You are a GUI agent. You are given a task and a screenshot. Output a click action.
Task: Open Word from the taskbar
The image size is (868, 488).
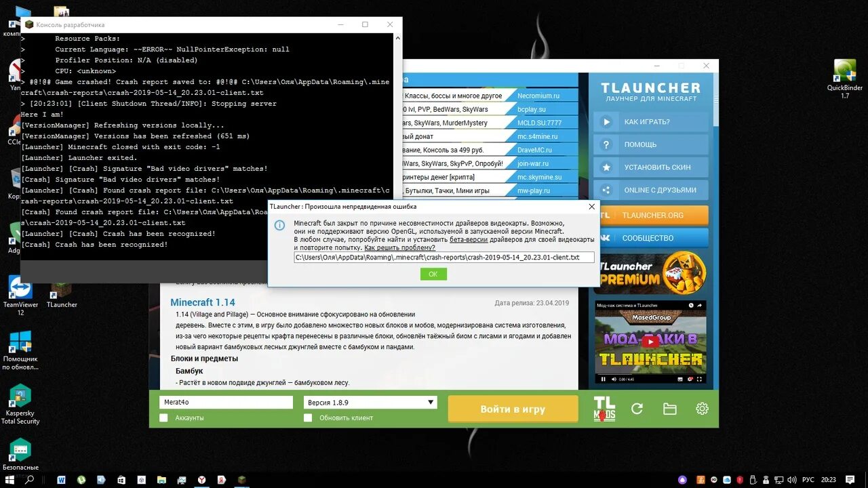click(62, 479)
